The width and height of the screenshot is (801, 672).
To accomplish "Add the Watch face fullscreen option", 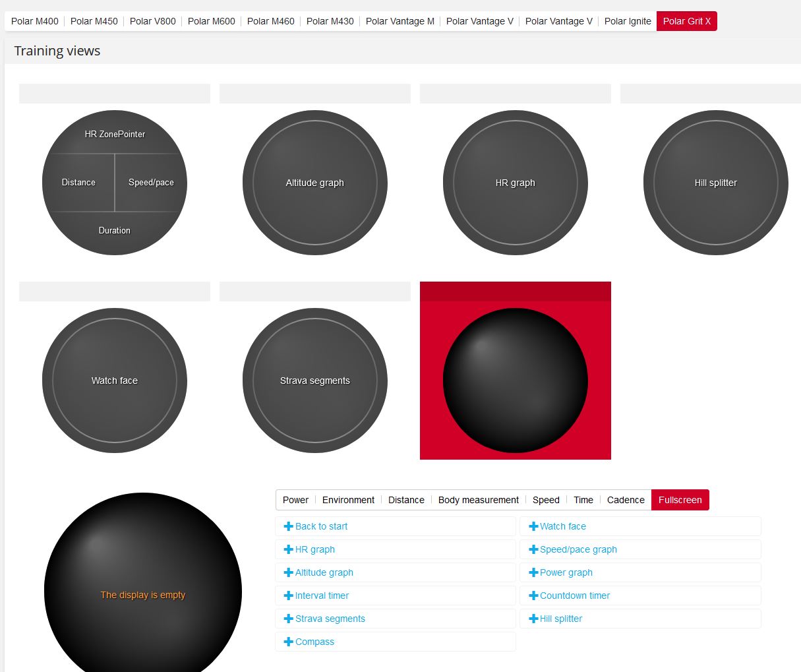I will click(x=562, y=526).
